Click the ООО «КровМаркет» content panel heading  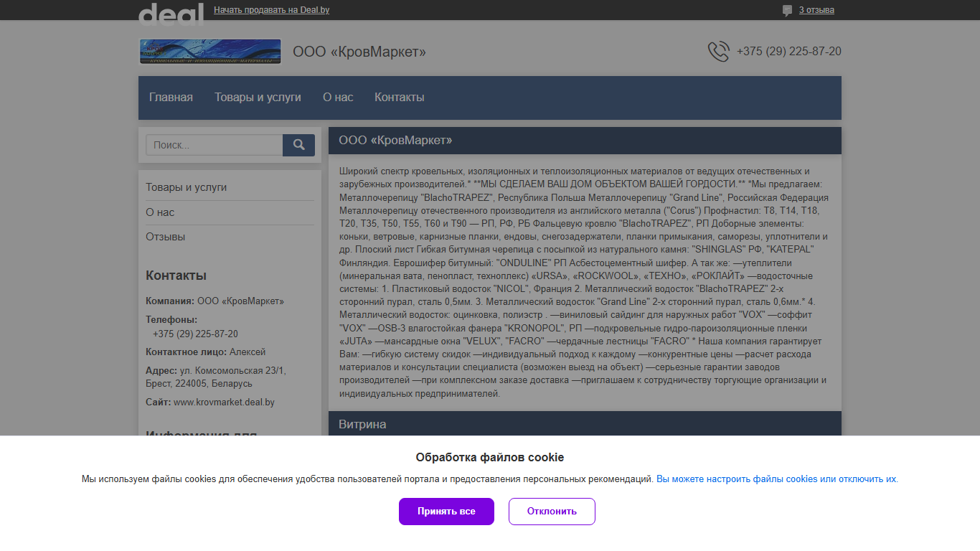coord(395,141)
